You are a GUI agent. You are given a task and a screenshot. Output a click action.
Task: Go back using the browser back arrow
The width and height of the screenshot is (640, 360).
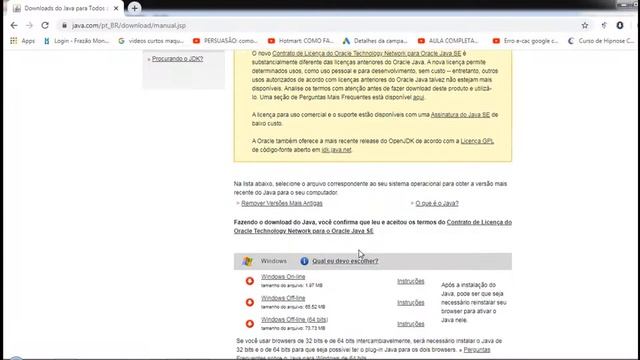pos(14,25)
